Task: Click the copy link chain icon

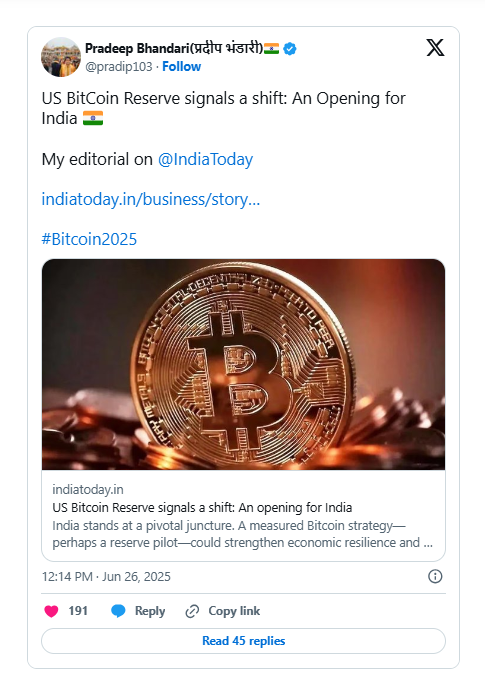Action: pyautogui.click(x=192, y=611)
